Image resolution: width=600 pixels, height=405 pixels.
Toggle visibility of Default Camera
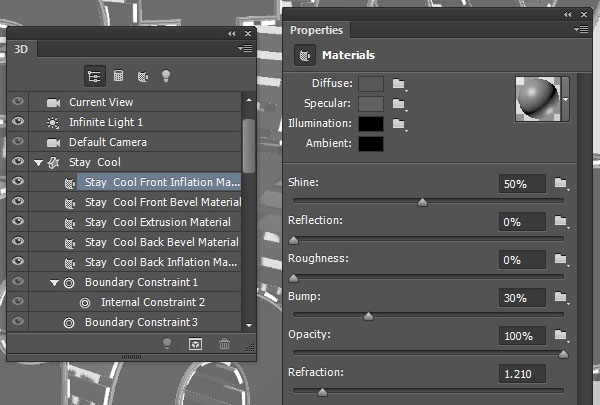point(18,141)
